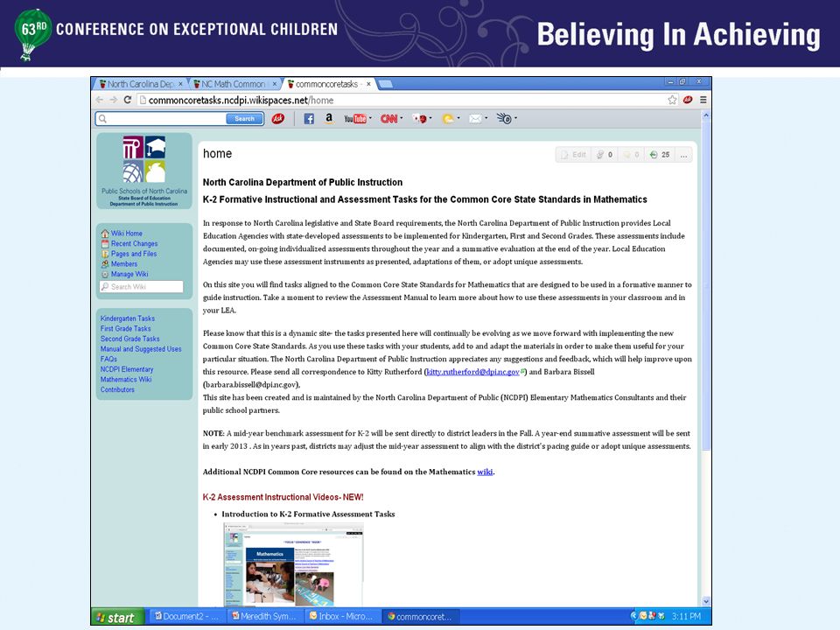The width and height of the screenshot is (840, 630).
Task: Reload the page with refresh icon
Action: pyautogui.click(x=128, y=100)
